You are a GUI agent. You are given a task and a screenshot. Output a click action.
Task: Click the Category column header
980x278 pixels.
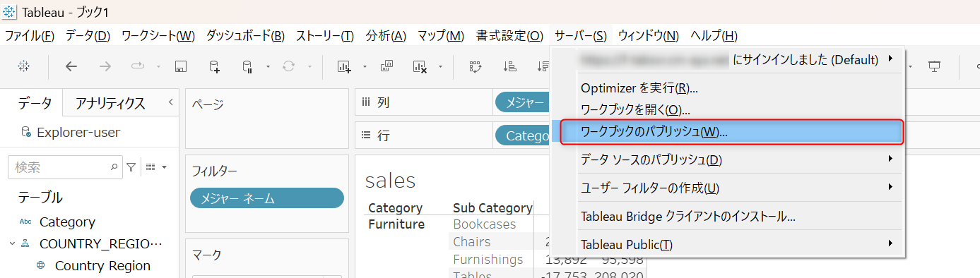[396, 207]
